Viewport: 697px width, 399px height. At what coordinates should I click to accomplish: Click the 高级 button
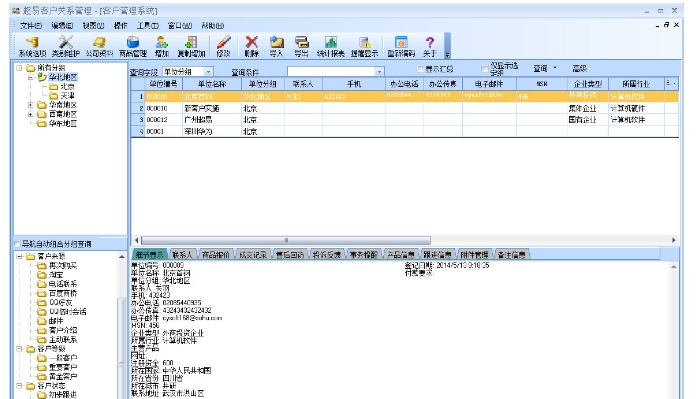(579, 68)
